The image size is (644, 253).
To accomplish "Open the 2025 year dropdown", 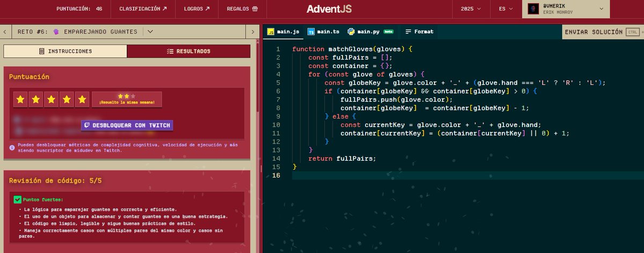I will coord(471,9).
